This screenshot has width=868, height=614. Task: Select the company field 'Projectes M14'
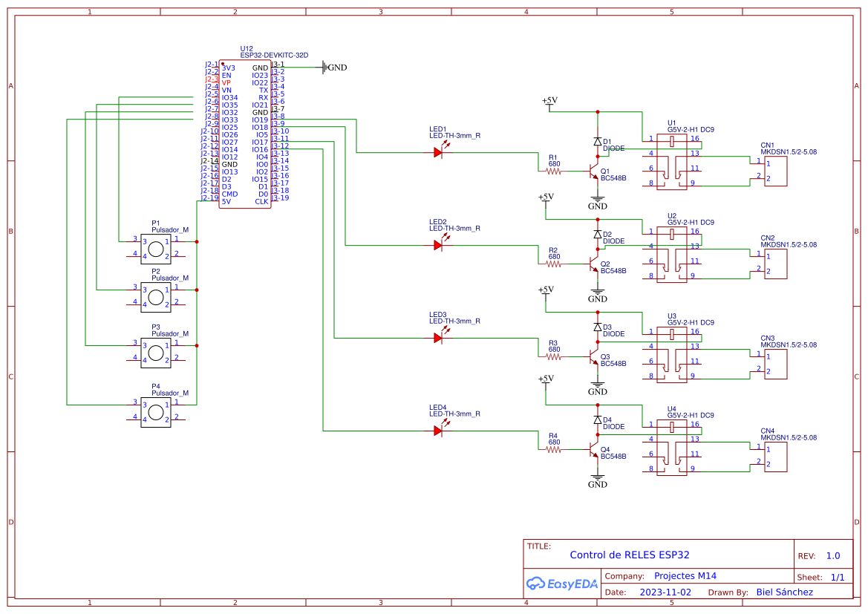coord(685,576)
